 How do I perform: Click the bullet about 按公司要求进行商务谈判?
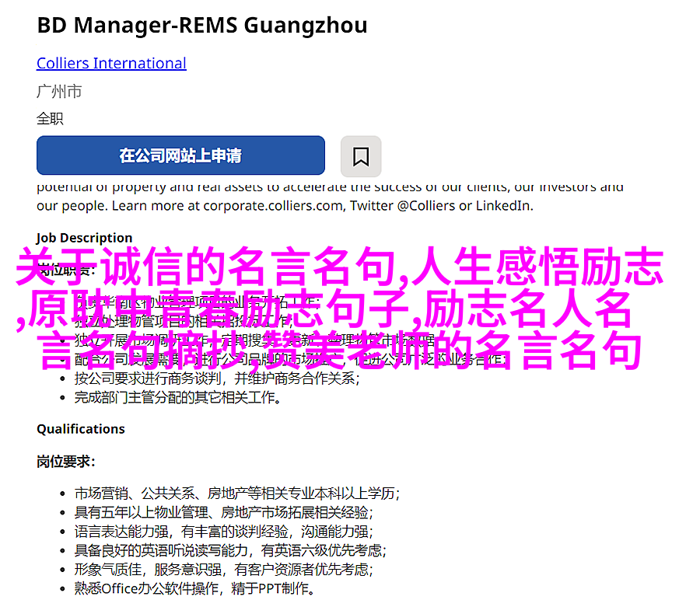coord(217,379)
